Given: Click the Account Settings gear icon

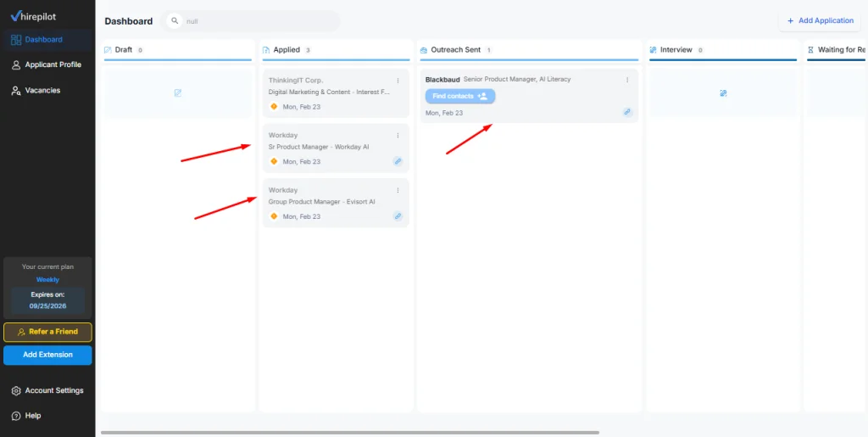Looking at the screenshot, I should [16, 390].
